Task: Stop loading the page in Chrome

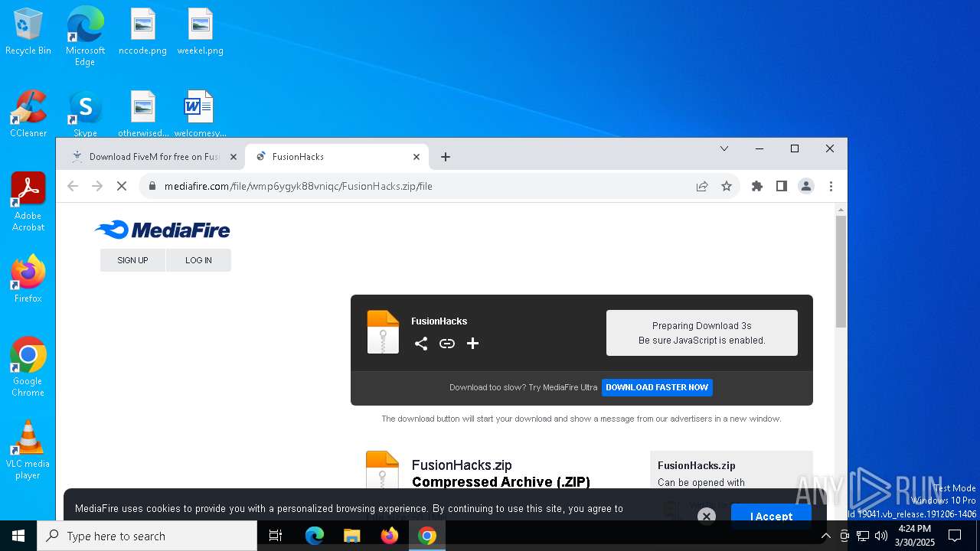Action: (122, 186)
